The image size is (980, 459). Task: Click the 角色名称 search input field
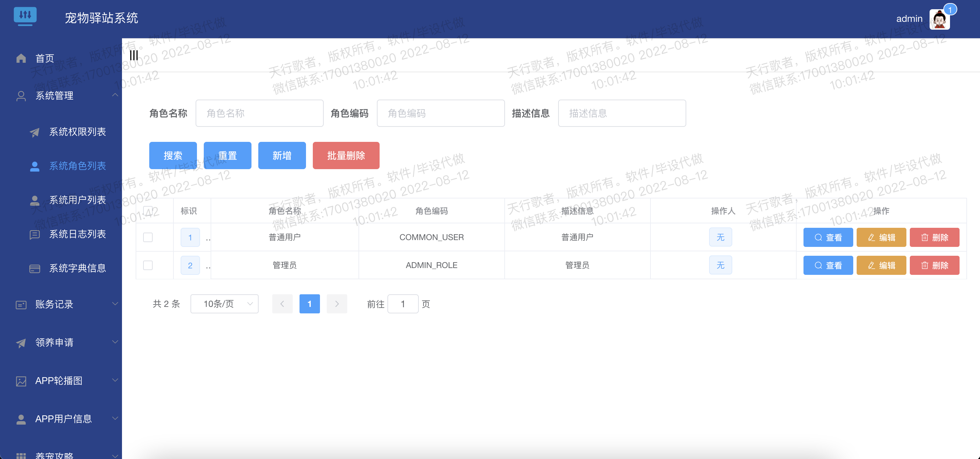pos(259,113)
